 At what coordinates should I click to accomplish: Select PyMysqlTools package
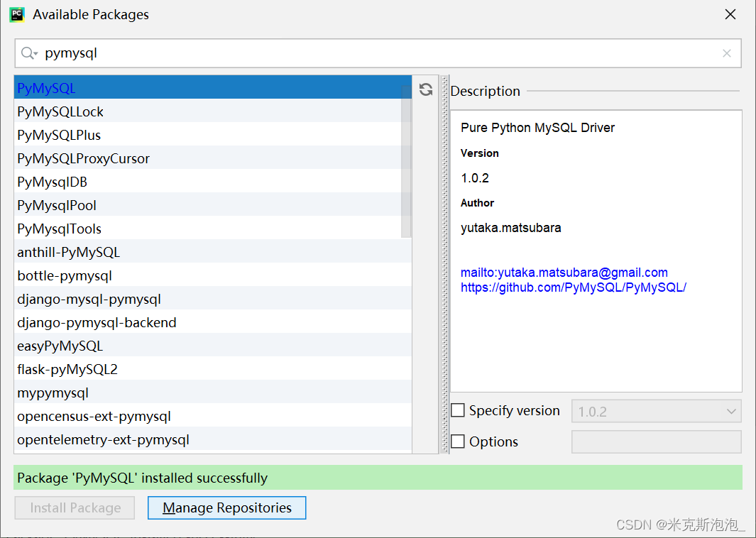point(213,228)
